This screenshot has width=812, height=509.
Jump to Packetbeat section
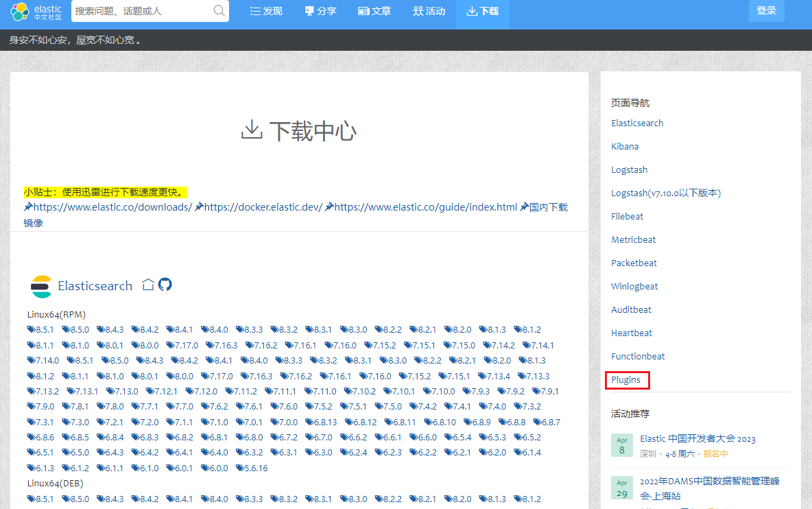634,263
